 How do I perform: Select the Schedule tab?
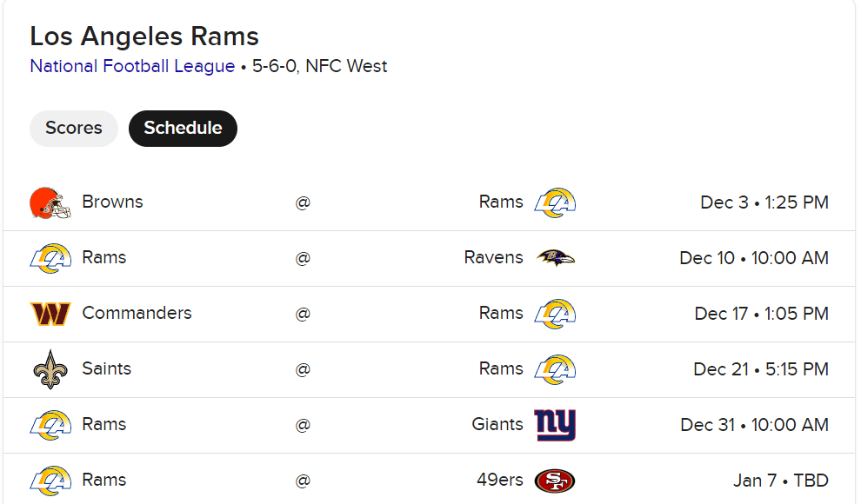tap(183, 129)
